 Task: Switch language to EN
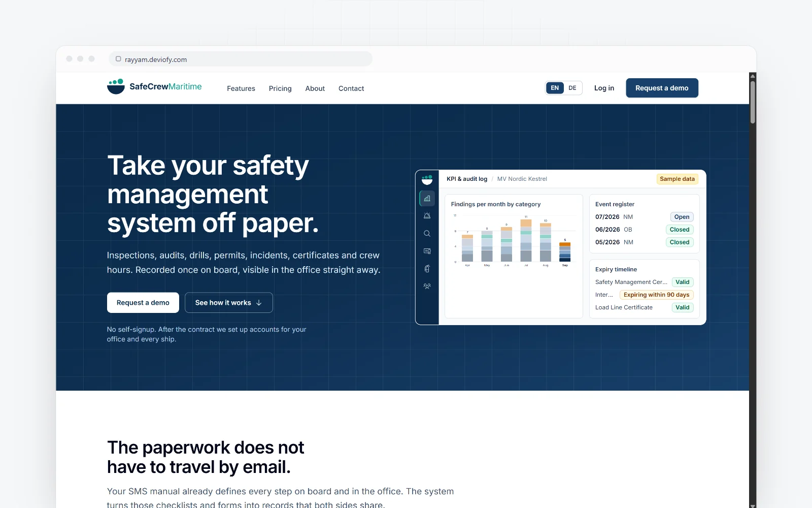[x=555, y=88]
